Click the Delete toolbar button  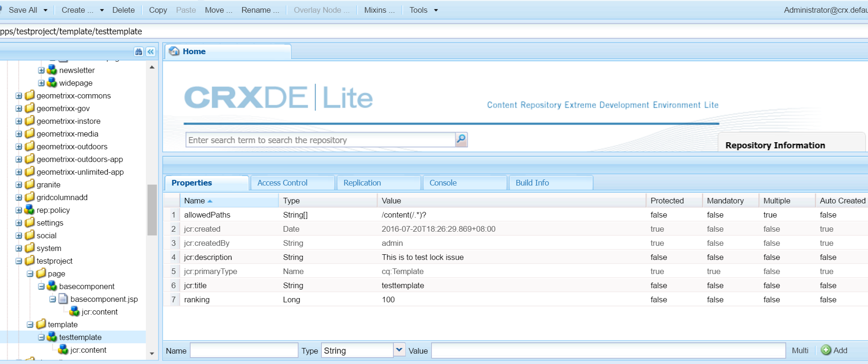[123, 10]
